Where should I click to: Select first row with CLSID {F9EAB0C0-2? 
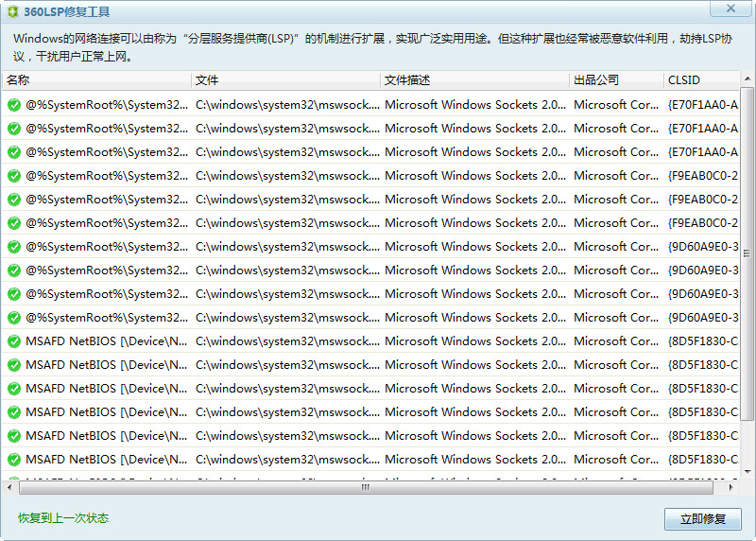370,176
